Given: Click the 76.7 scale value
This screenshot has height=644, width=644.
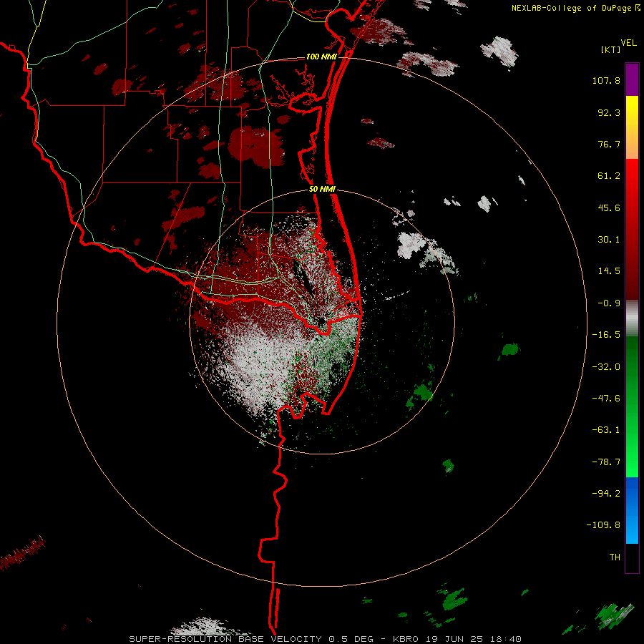Looking at the screenshot, I should (609, 144).
